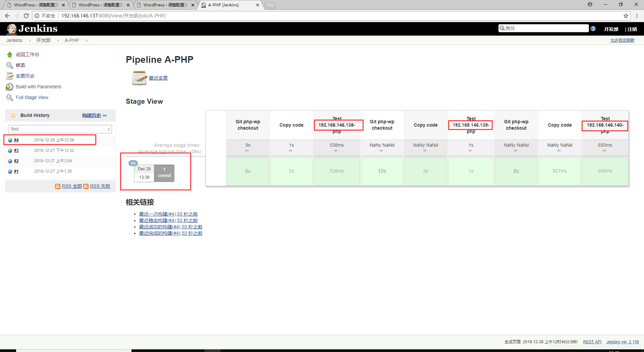Open a new browser tab

(270, 5)
